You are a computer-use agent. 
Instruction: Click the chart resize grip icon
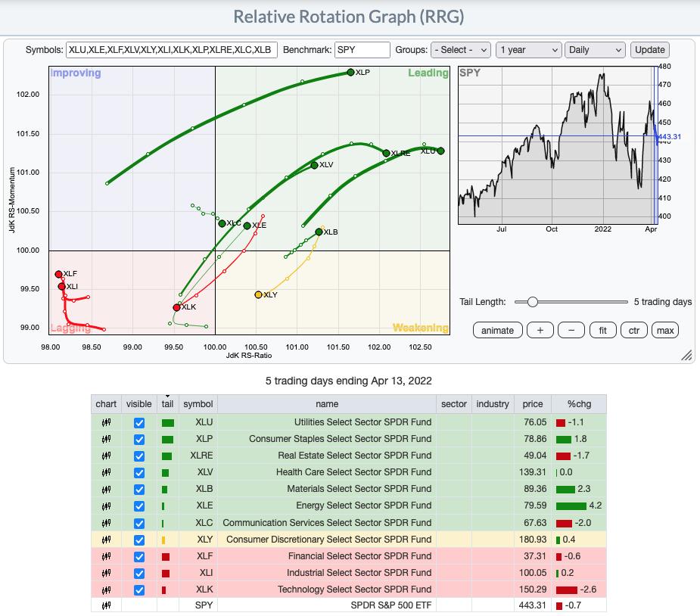point(686,355)
